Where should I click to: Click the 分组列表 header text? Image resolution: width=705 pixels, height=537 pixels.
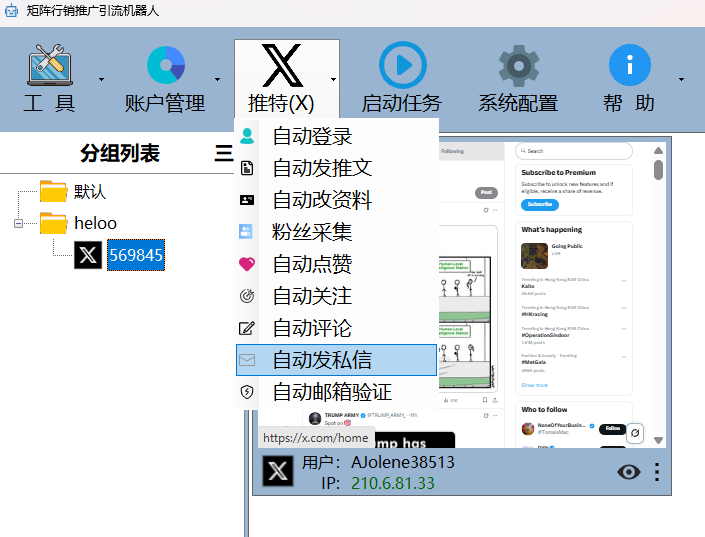click(x=120, y=153)
